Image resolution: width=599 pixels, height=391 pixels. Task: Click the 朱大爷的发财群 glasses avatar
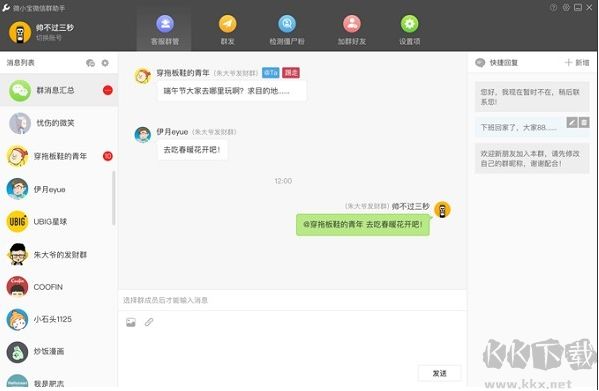[17, 254]
